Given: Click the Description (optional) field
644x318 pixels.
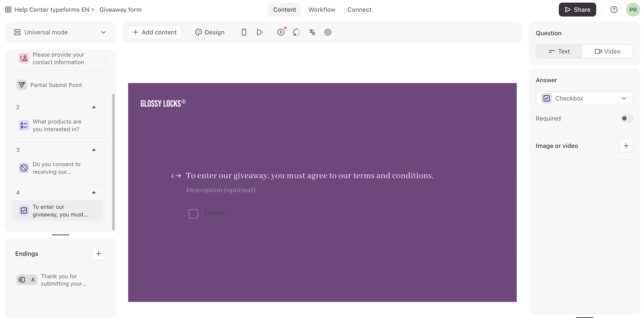Looking at the screenshot, I should [x=221, y=190].
